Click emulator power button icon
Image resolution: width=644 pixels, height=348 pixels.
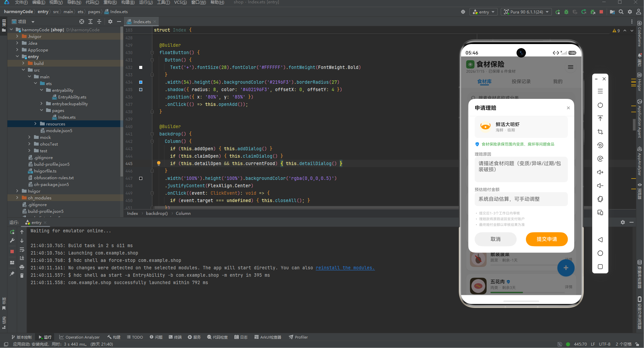(x=600, y=105)
